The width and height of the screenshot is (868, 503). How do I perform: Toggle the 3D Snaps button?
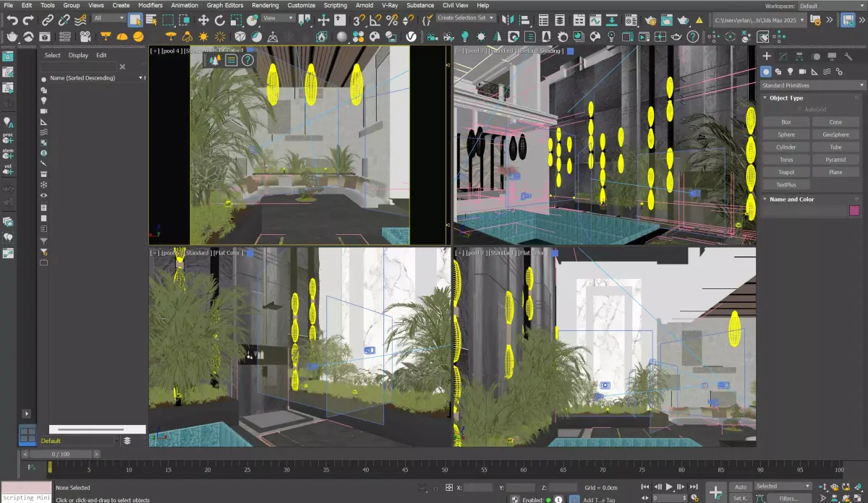tap(358, 20)
